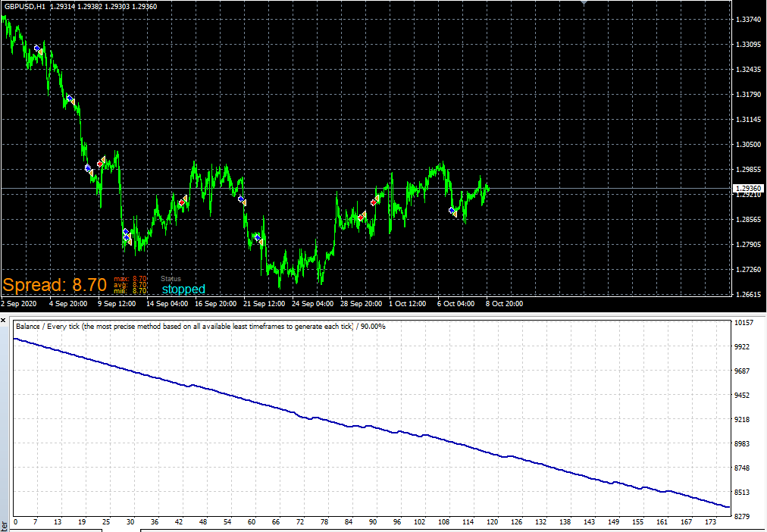Viewport: 767px width, 532px height.
Task: Click balance axis value 10157
Action: tap(743, 323)
